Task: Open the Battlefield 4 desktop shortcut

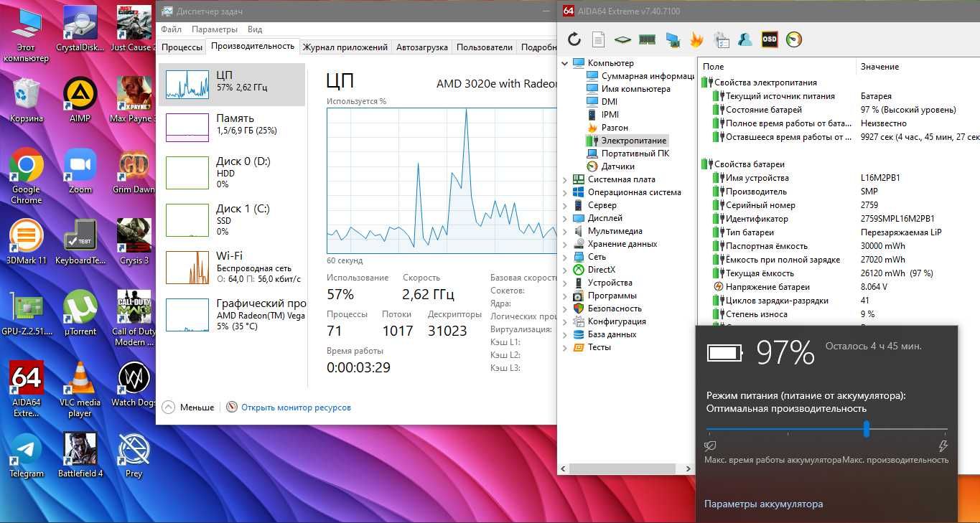Action: (80, 456)
